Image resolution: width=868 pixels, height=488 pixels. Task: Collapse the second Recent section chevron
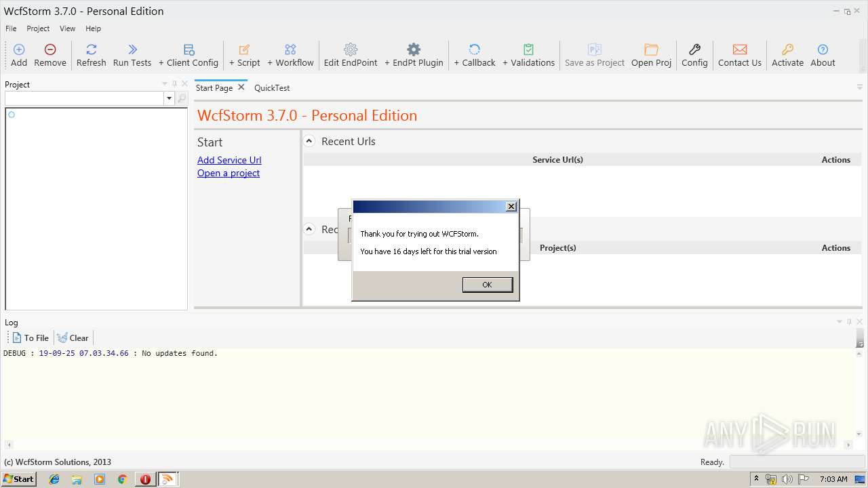click(309, 229)
